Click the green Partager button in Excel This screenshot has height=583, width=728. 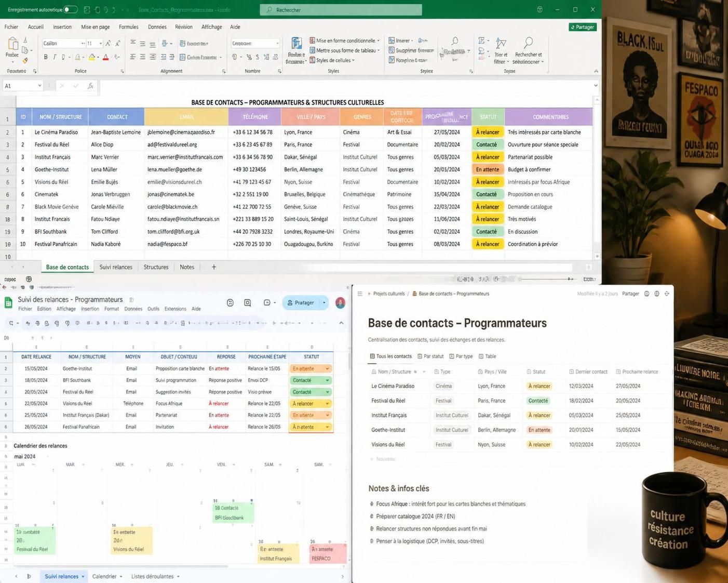[583, 27]
